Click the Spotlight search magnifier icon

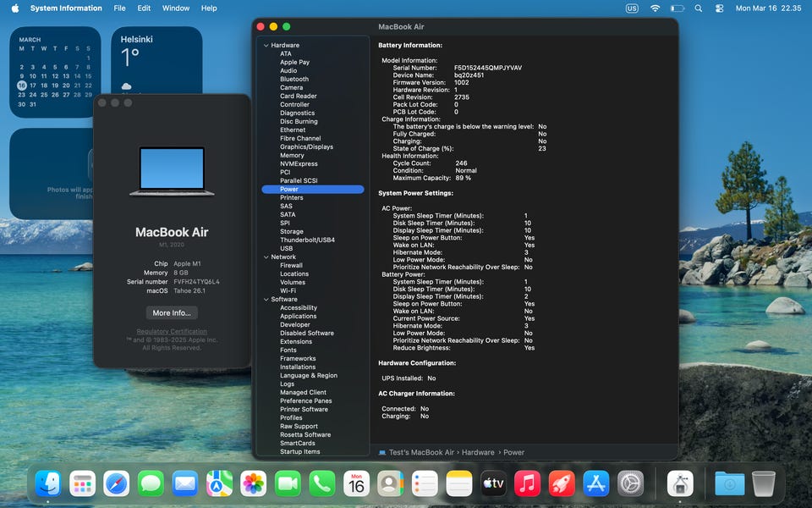click(x=698, y=8)
